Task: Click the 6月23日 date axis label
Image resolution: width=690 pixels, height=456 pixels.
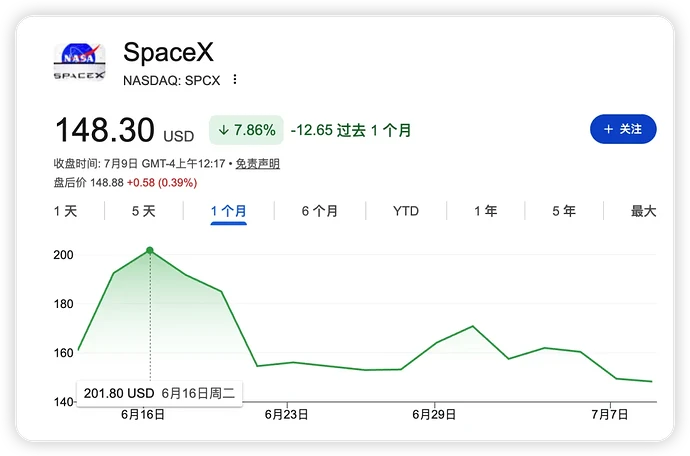Action: pyautogui.click(x=286, y=415)
